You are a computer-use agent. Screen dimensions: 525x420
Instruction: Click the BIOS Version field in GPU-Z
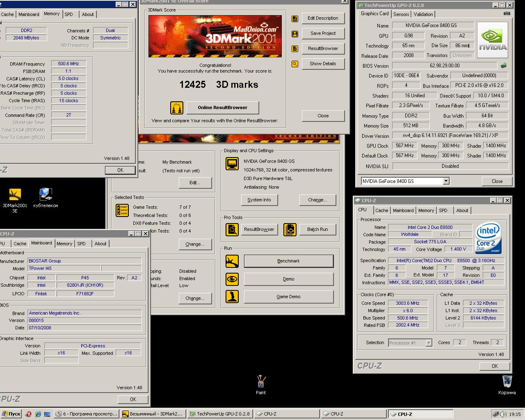click(445, 66)
